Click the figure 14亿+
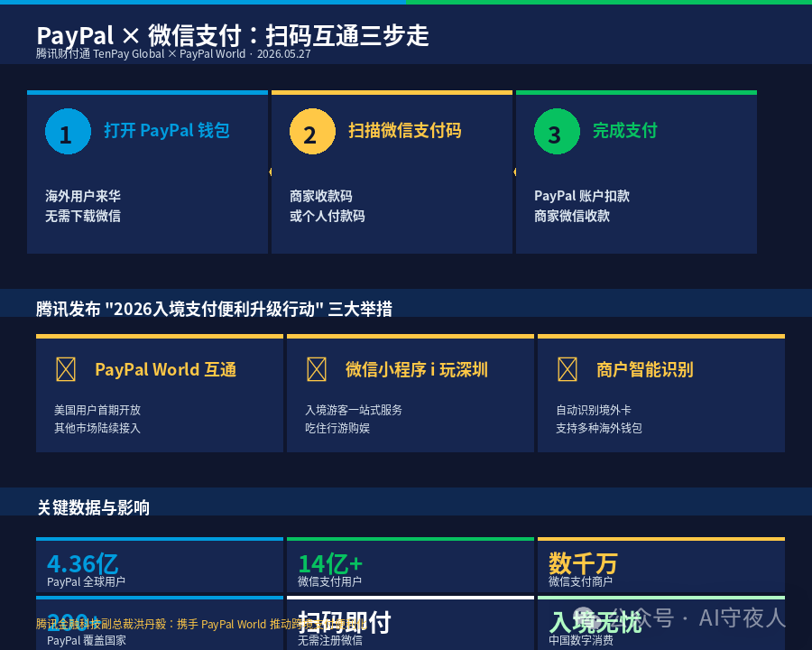Screen dimensions: 812x650 [330, 563]
